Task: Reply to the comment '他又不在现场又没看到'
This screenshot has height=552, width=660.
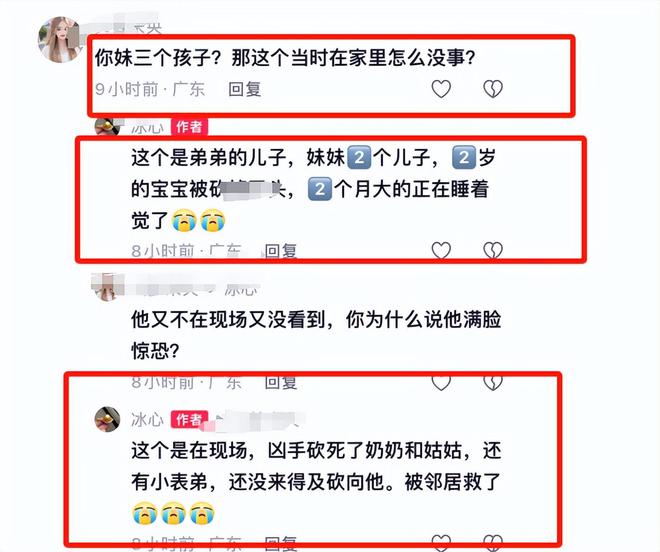Action: coord(281,382)
